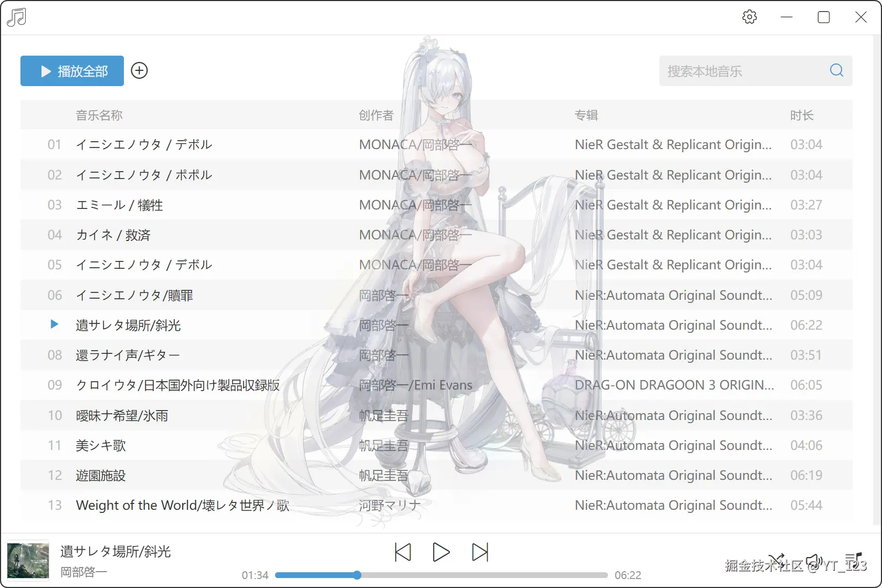Start playback with the play icon in the player bar
Viewport: 882px width, 588px height.
(441, 552)
